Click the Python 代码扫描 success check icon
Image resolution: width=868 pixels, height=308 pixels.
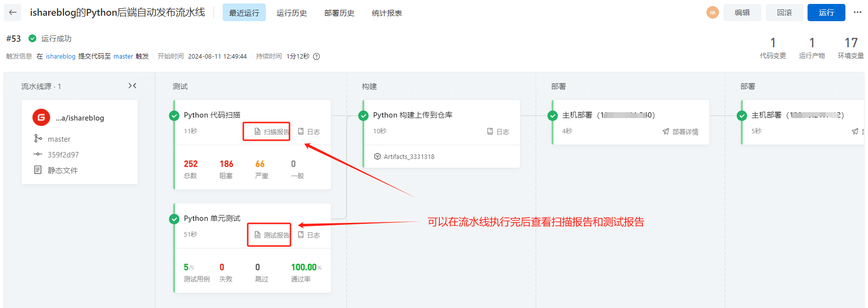click(x=174, y=116)
